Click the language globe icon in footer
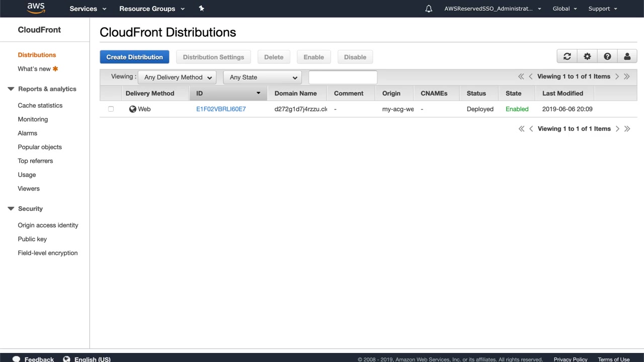644x362 pixels. click(x=66, y=359)
